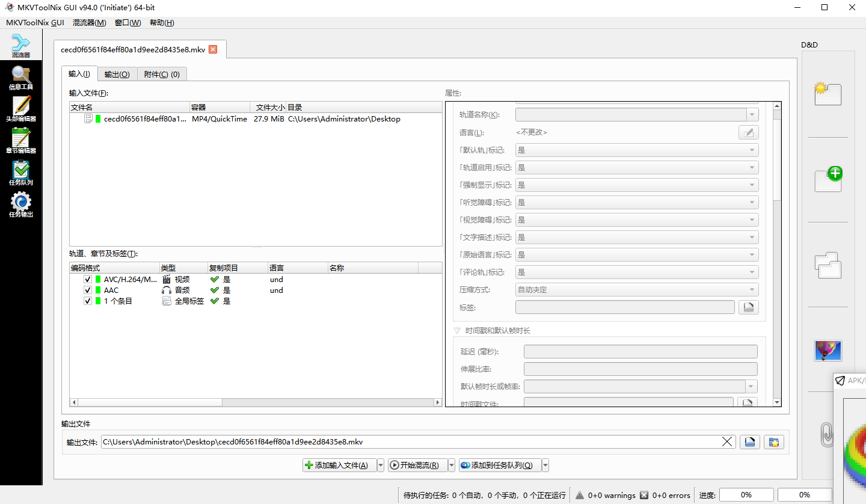The width and height of the screenshot is (866, 504).
Task: Open the 「默认轨」标记 dropdown
Action: pos(637,150)
